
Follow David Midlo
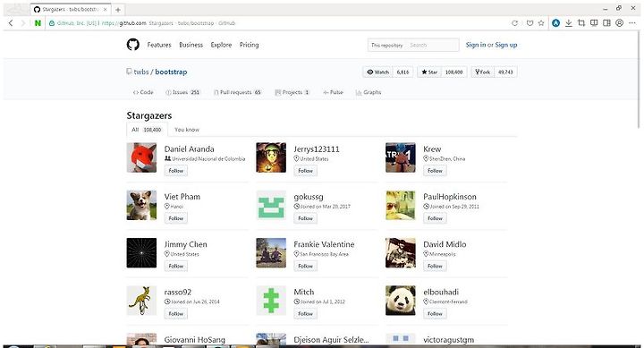(x=435, y=266)
